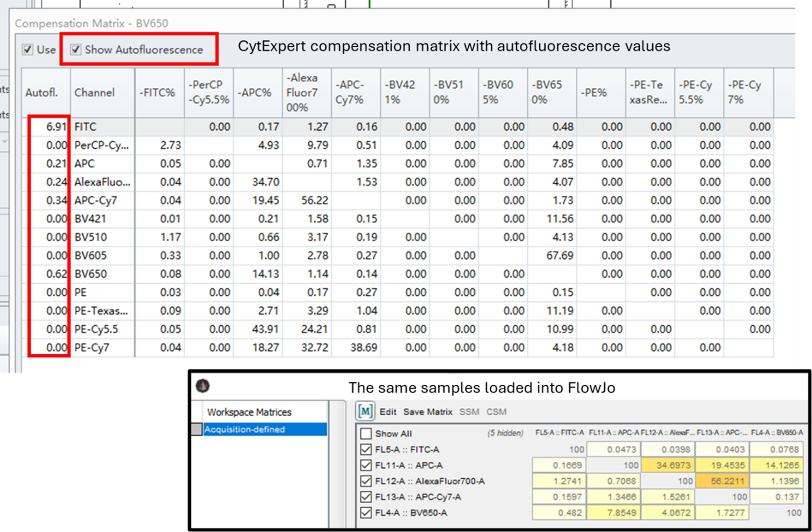This screenshot has width=812, height=532.
Task: Select cell value 38.69 in PE-Cy7 row
Action: click(x=364, y=348)
